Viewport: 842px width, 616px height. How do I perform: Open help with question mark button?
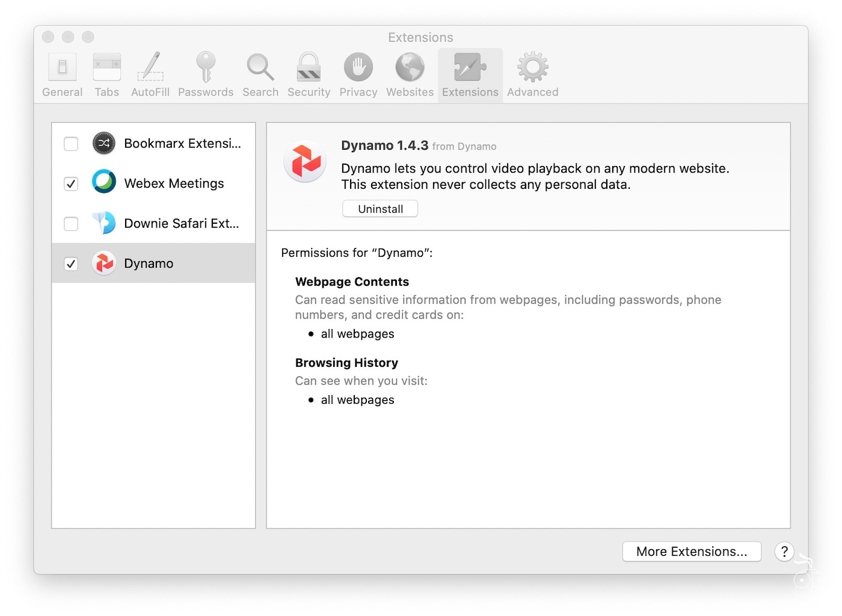click(784, 552)
